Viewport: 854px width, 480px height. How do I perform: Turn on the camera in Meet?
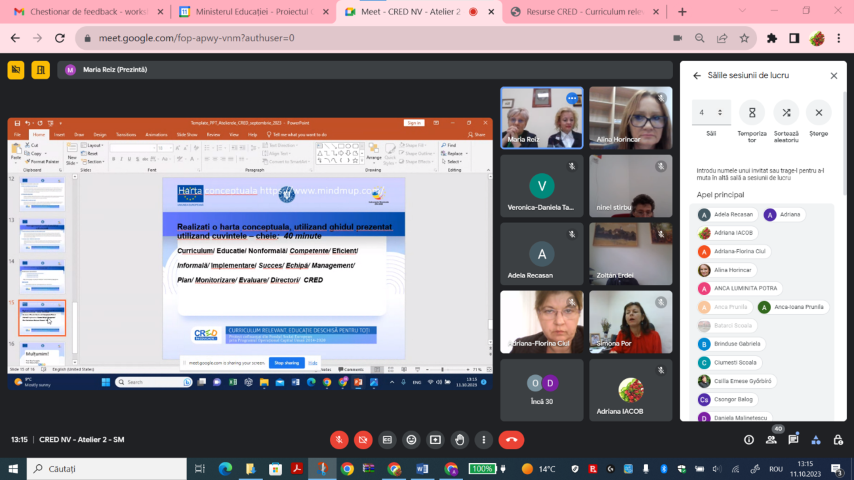363,439
